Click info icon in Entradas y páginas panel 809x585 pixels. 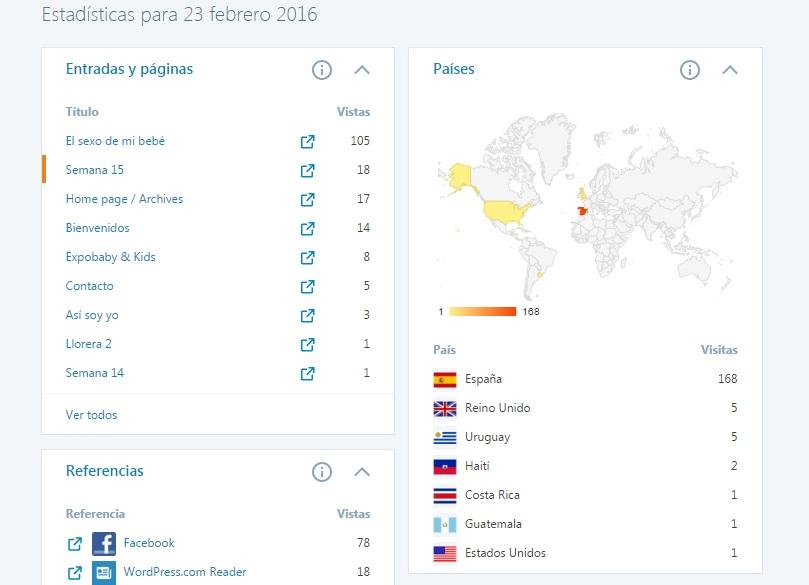click(x=322, y=70)
